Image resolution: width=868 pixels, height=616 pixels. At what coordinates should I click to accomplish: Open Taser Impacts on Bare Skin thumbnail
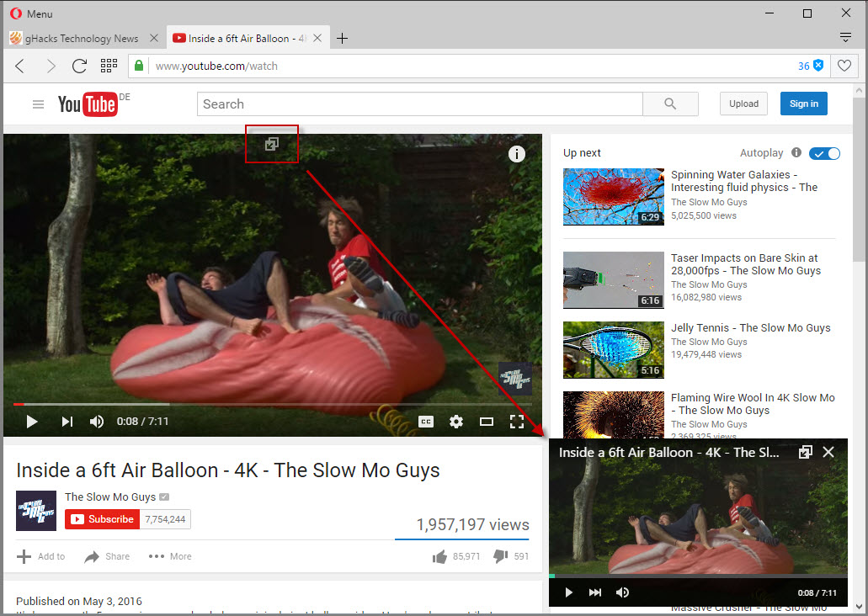[614, 280]
